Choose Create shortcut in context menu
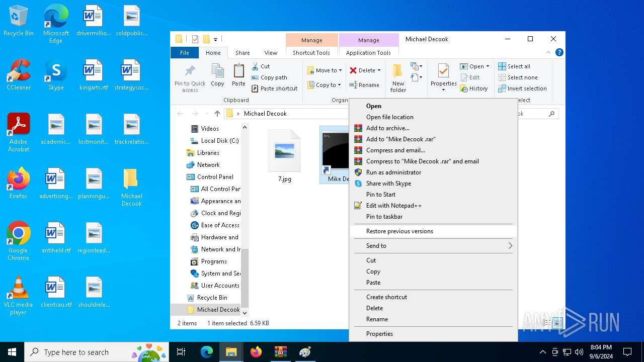The image size is (644, 362). (433, 297)
